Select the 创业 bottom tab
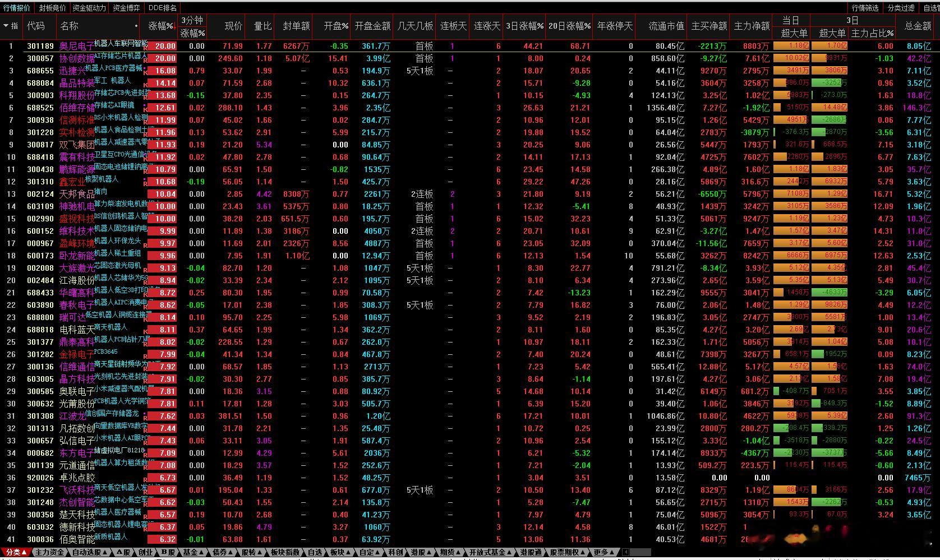Image resolution: width=940 pixels, height=560 pixels. click(146, 552)
